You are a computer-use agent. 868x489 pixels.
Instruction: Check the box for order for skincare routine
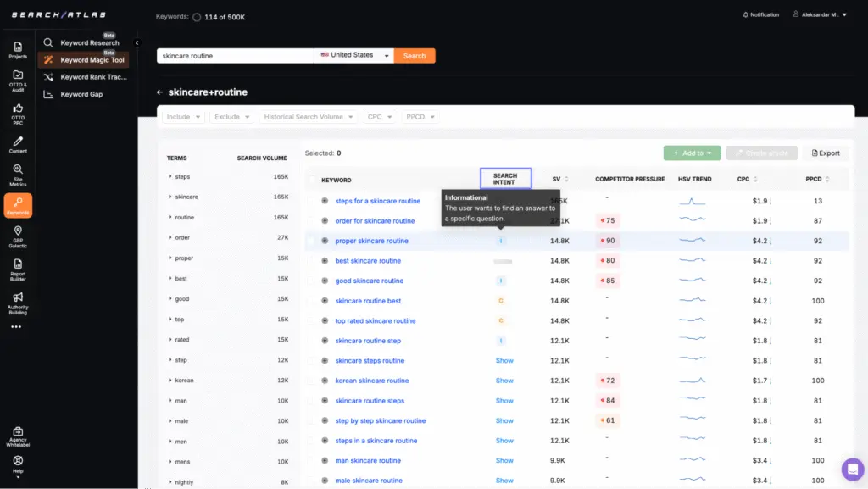click(311, 220)
